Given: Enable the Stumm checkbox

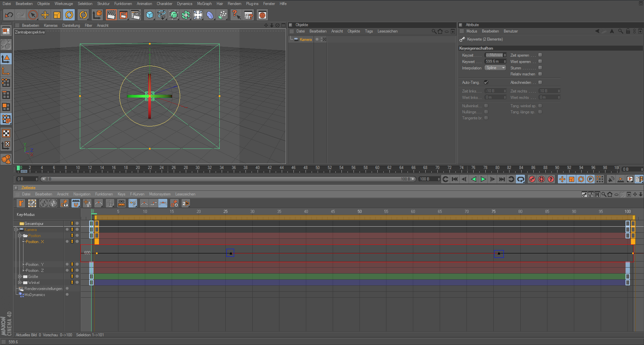Looking at the screenshot, I should point(540,68).
